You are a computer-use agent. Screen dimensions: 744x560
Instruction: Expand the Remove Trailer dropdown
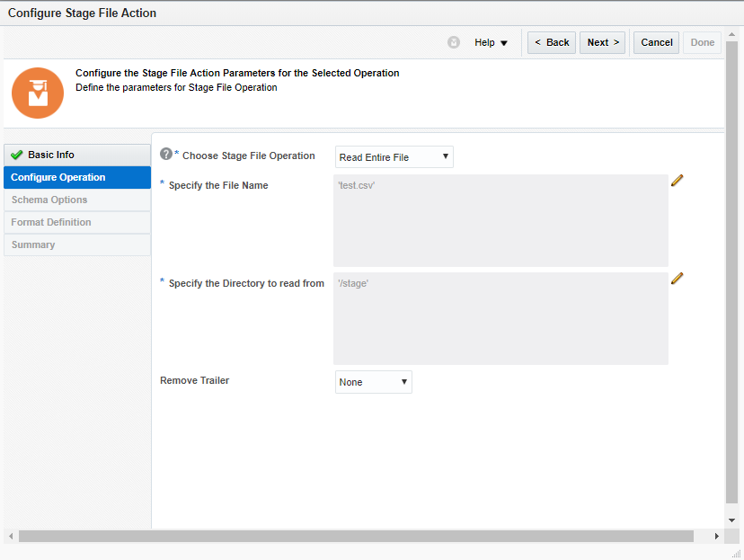[x=374, y=382]
